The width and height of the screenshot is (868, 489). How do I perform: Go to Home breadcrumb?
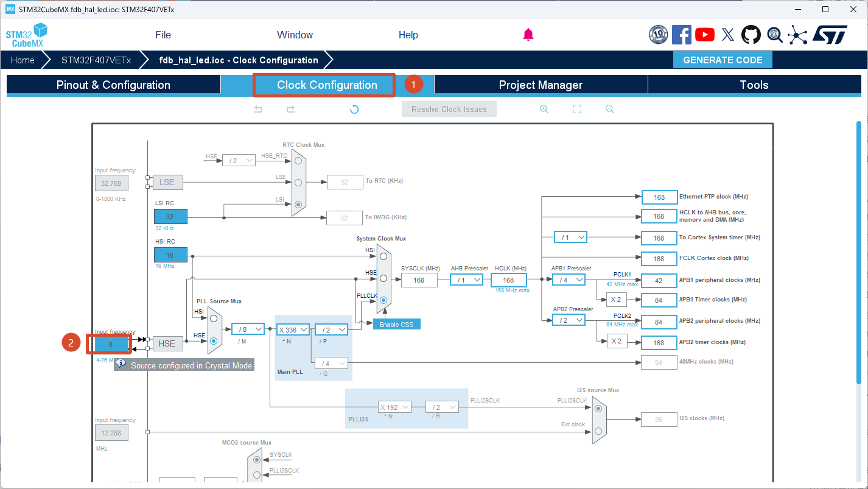23,60
